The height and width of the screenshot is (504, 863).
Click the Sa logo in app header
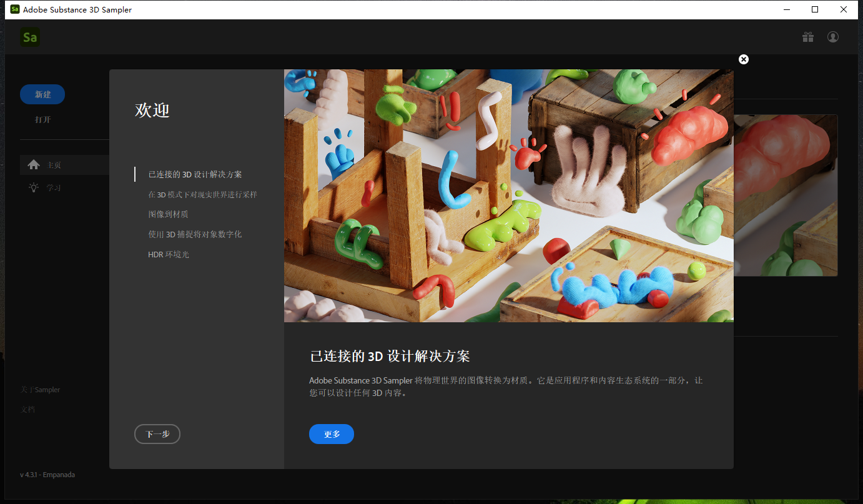[x=29, y=37]
